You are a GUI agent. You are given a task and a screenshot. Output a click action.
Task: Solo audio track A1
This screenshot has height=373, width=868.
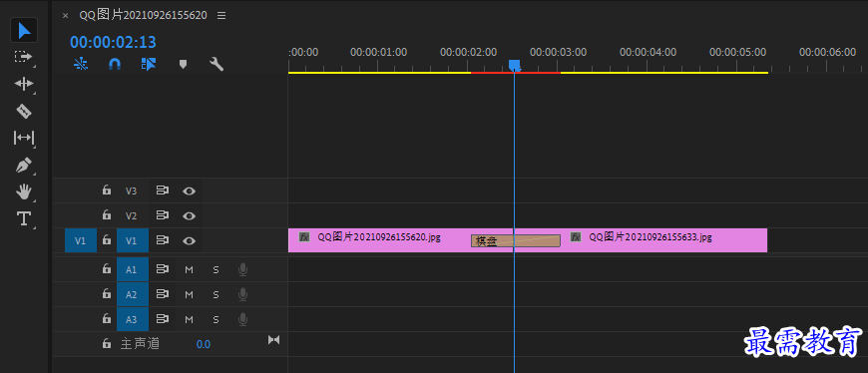click(x=216, y=270)
